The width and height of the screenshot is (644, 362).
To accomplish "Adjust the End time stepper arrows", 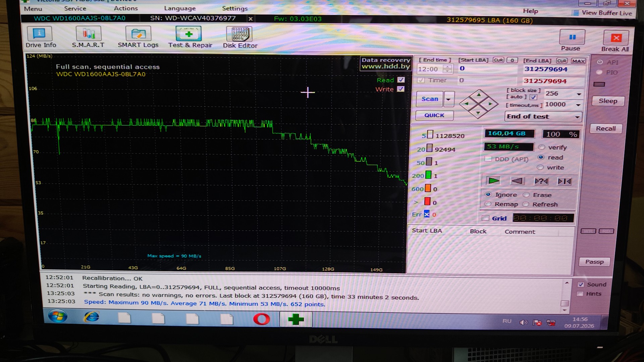I will [x=447, y=69].
